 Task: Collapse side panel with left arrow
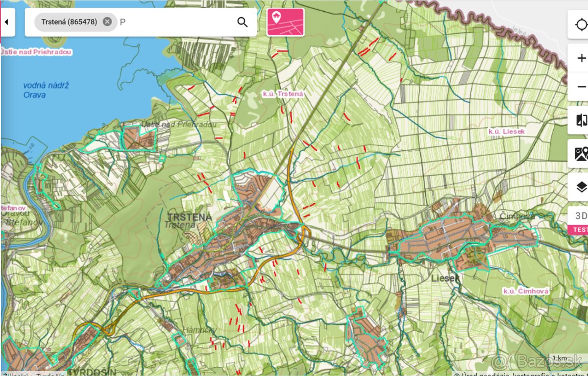tap(7, 22)
